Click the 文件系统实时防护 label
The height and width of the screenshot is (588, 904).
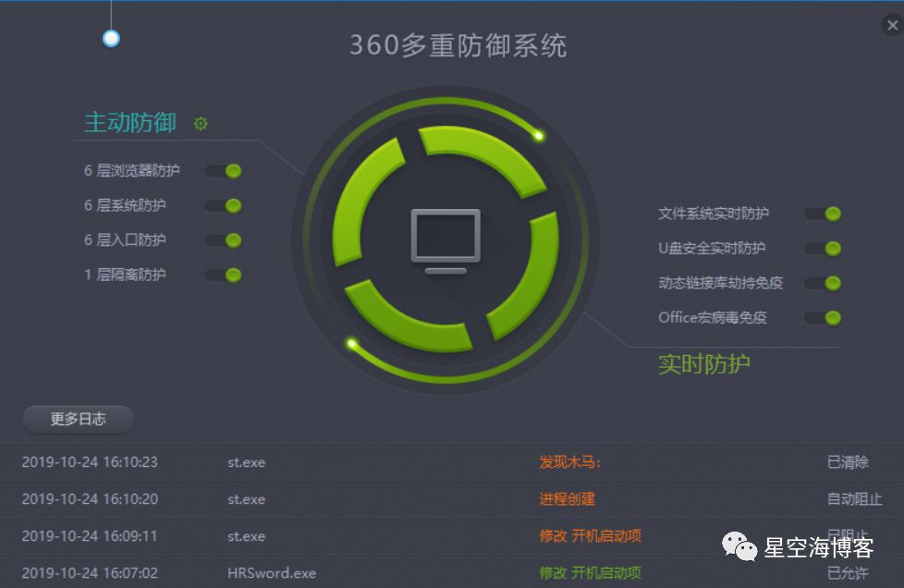pos(714,214)
